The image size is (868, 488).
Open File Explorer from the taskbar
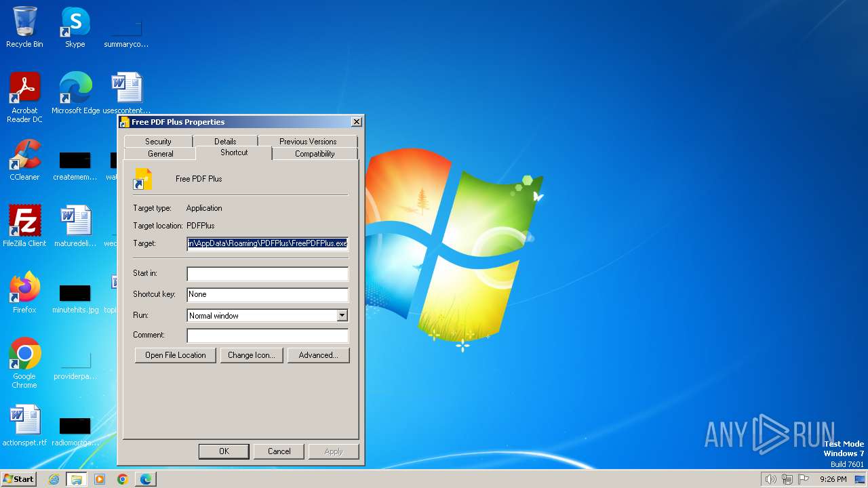tap(77, 479)
